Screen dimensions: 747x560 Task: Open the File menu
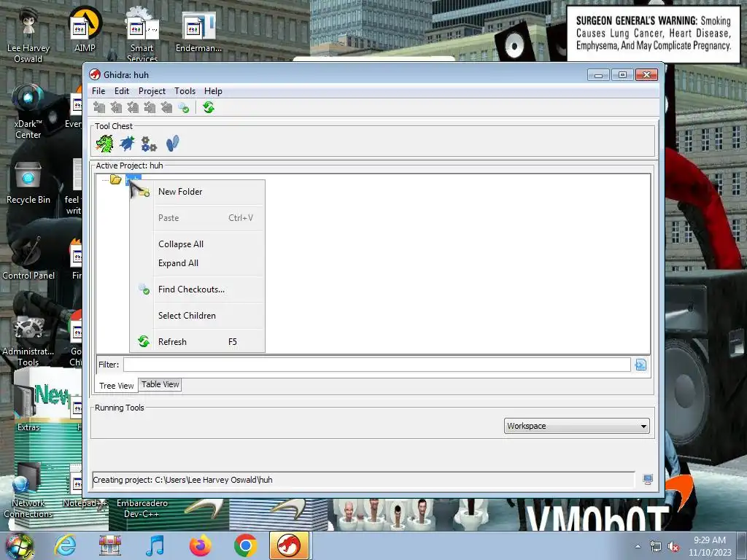point(98,91)
